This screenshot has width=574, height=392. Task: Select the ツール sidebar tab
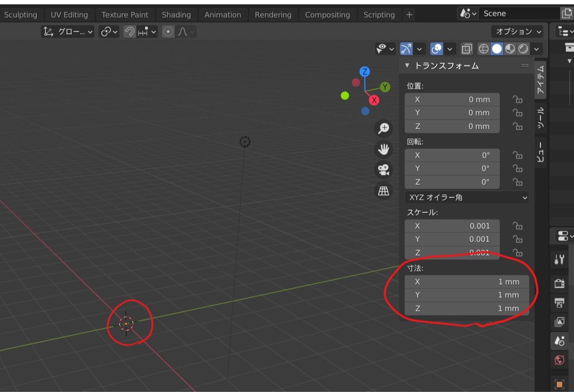[x=540, y=118]
